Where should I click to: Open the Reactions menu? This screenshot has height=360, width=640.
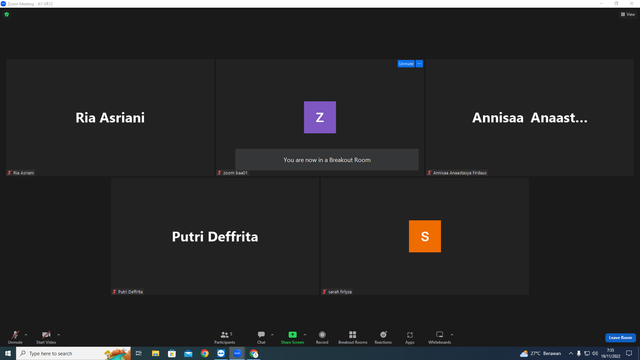pyautogui.click(x=383, y=337)
